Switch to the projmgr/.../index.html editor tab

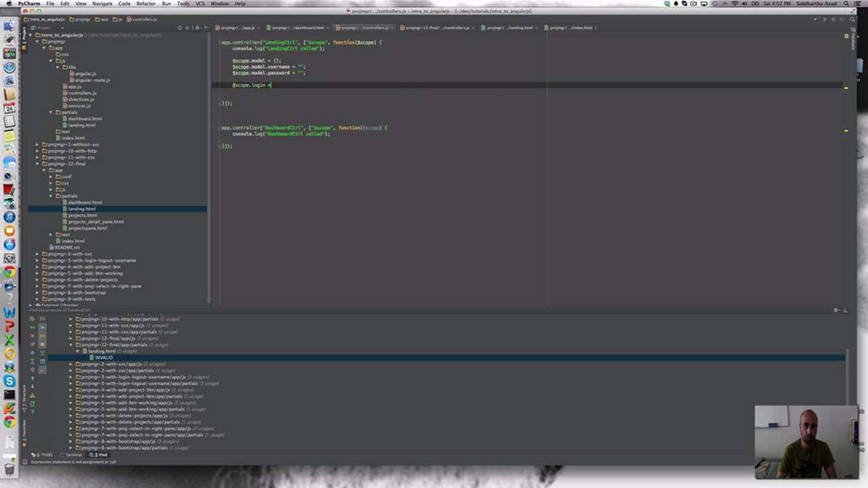tap(571, 28)
